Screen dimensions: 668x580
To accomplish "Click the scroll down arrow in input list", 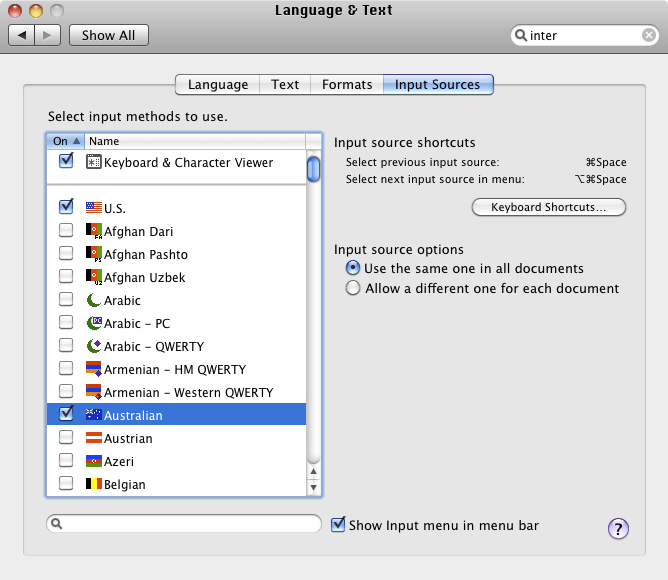I will (x=314, y=487).
